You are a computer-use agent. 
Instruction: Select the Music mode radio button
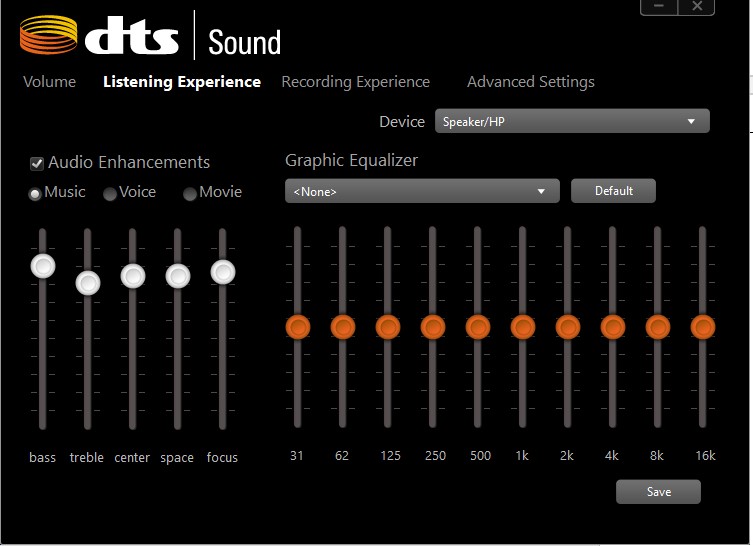[x=36, y=194]
